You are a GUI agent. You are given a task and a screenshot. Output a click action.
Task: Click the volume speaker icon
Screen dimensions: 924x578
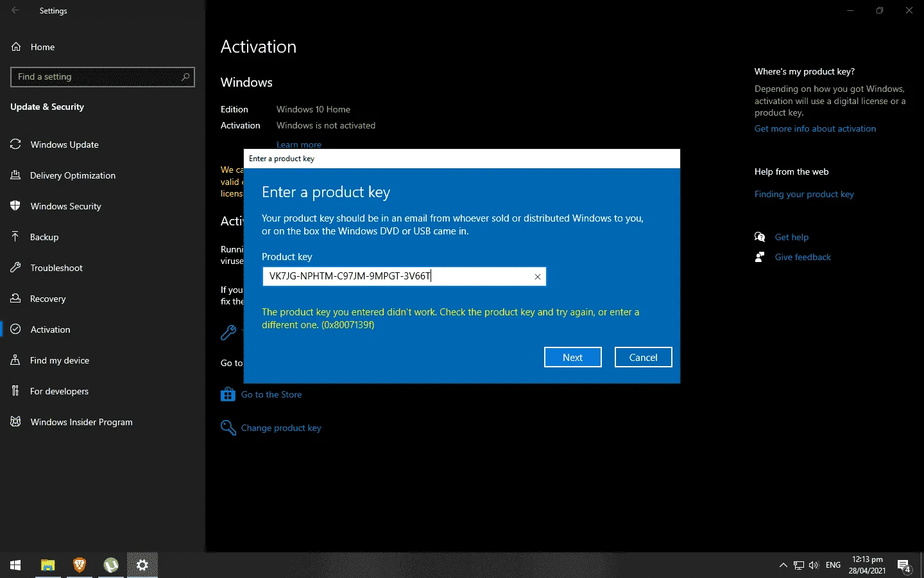pos(814,565)
